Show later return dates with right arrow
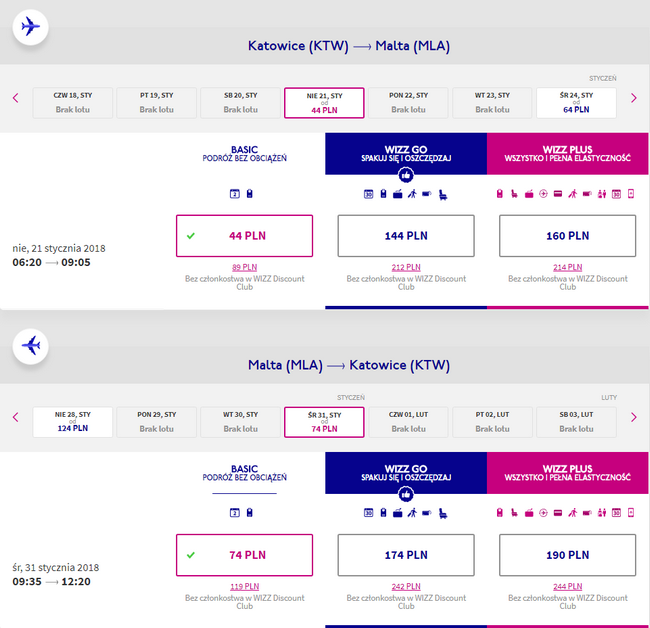 click(x=633, y=417)
